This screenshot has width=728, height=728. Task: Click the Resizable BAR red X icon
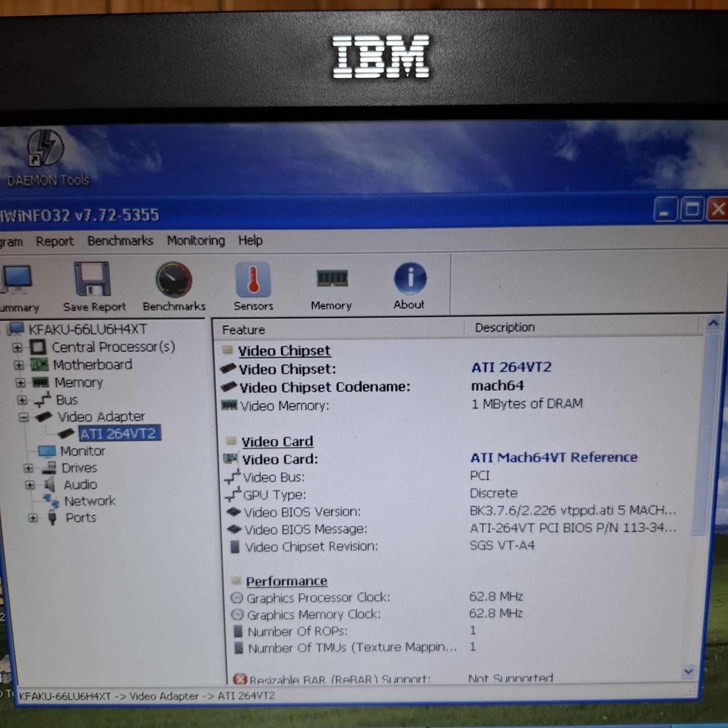tap(240, 679)
